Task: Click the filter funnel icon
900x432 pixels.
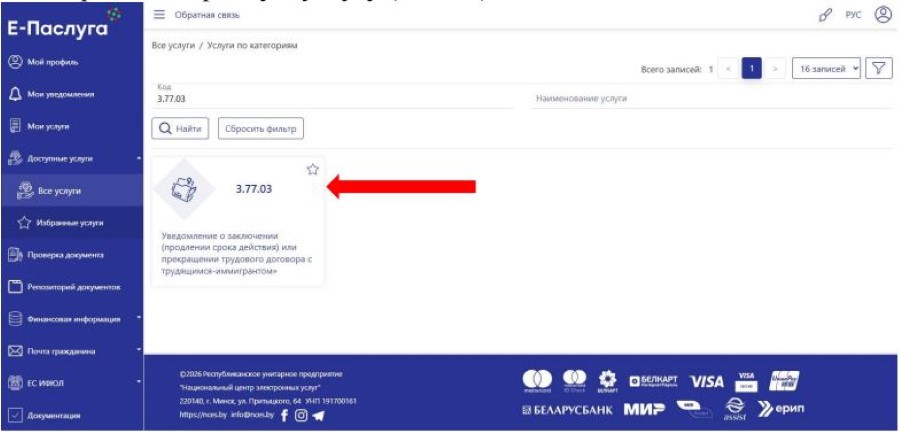Action: (x=878, y=68)
